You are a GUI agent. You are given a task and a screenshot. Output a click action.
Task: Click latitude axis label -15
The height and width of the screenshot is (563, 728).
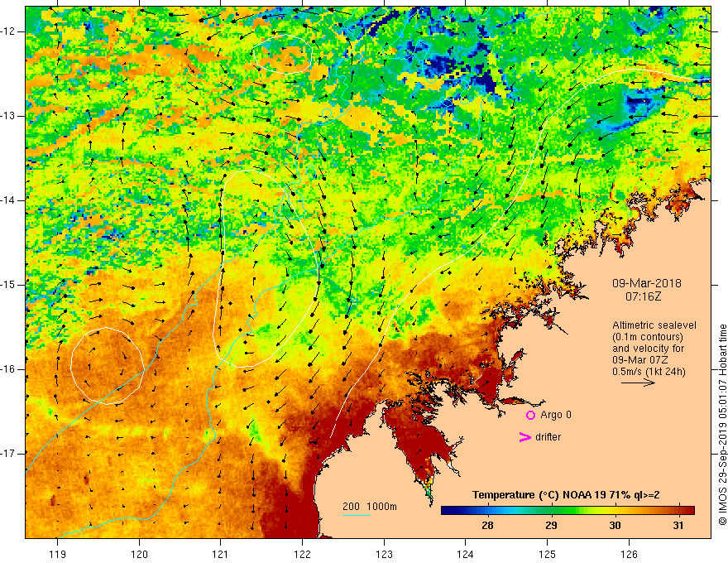(x=9, y=285)
